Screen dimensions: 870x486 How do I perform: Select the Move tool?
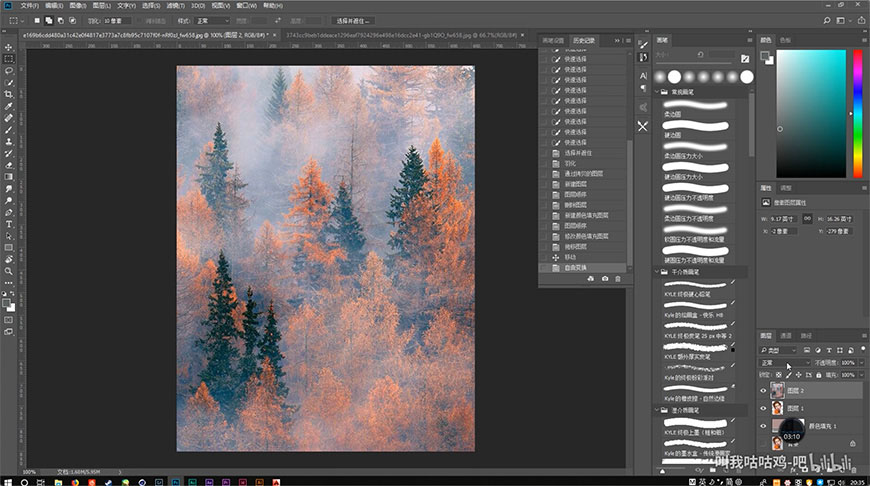point(8,47)
